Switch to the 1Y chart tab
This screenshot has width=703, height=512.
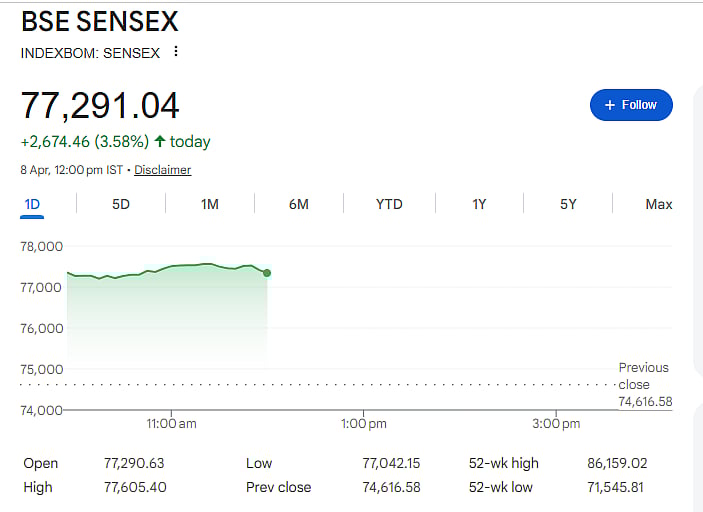[x=479, y=204]
